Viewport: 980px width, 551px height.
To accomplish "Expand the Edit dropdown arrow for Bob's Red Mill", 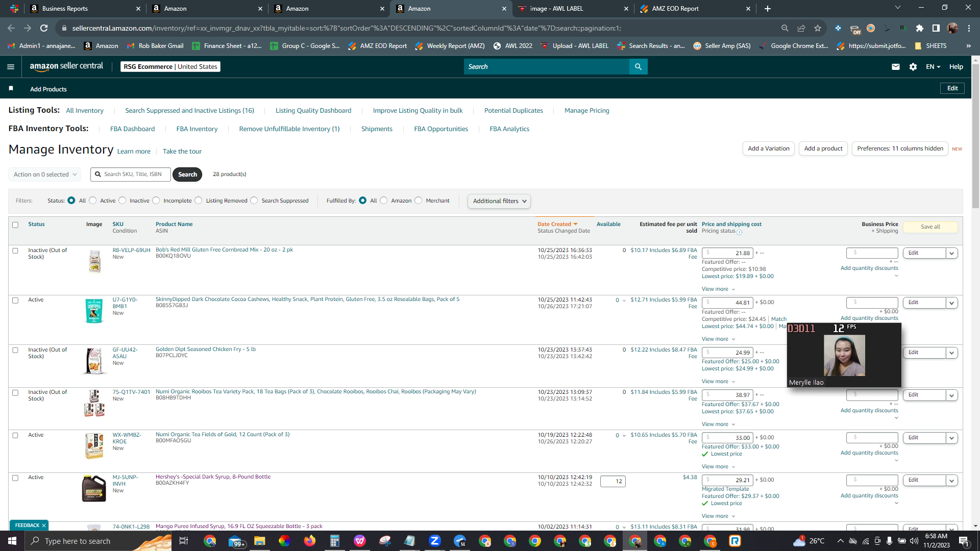I will tap(952, 253).
